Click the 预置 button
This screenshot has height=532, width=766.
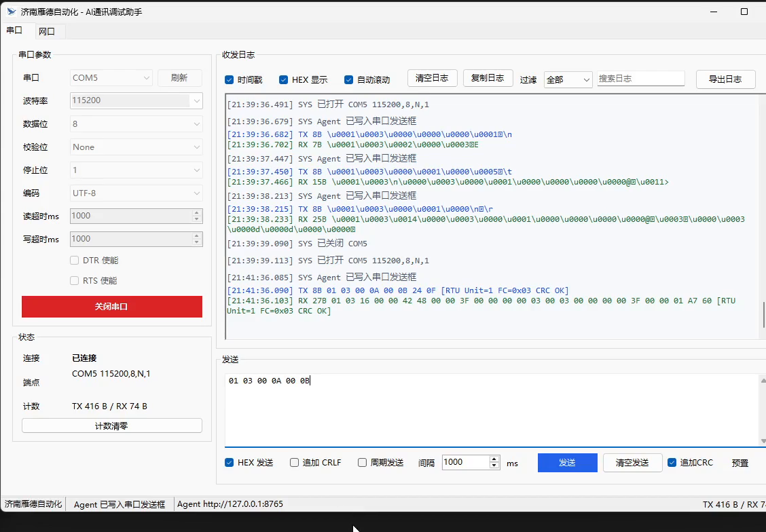(x=740, y=463)
